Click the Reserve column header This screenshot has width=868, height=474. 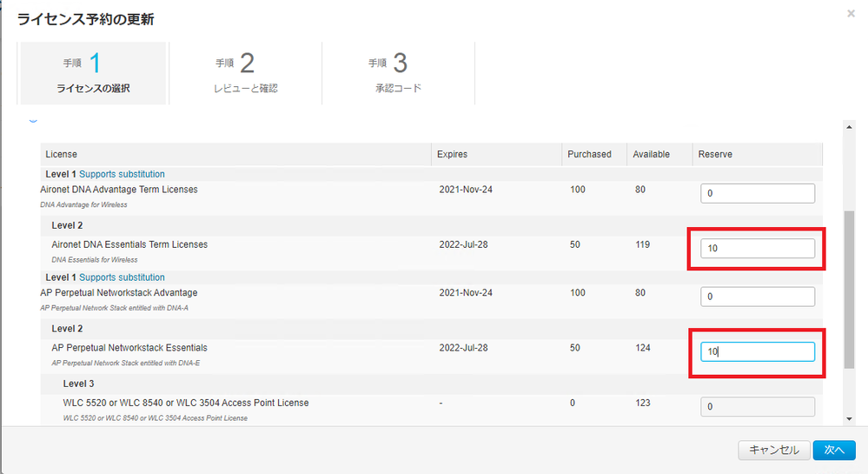(758, 154)
